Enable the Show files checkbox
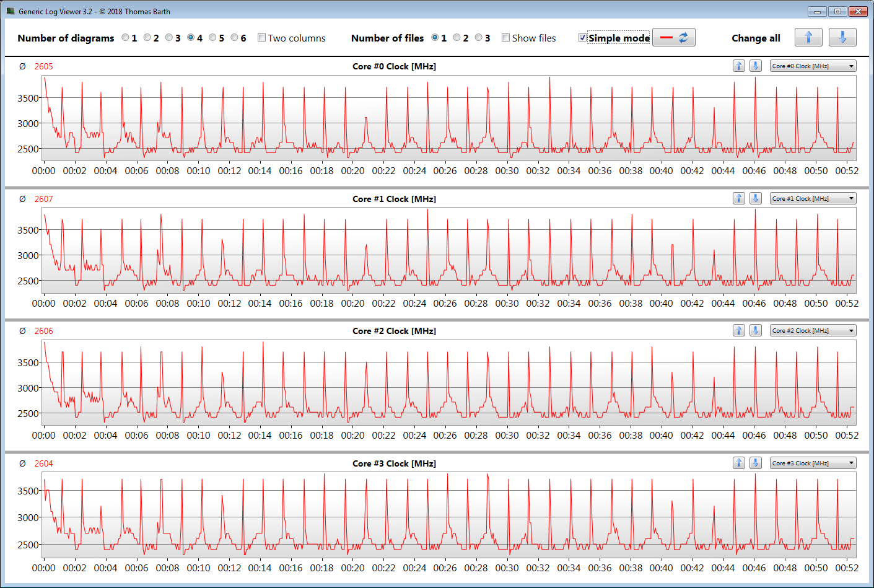The width and height of the screenshot is (874, 588). coord(506,38)
